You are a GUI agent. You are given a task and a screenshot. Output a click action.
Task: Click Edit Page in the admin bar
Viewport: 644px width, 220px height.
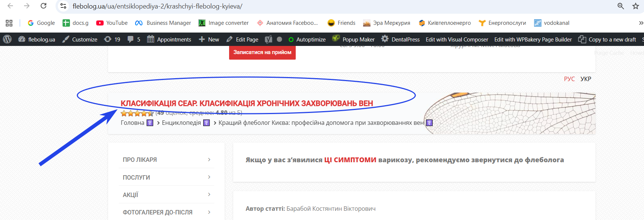tap(242, 39)
